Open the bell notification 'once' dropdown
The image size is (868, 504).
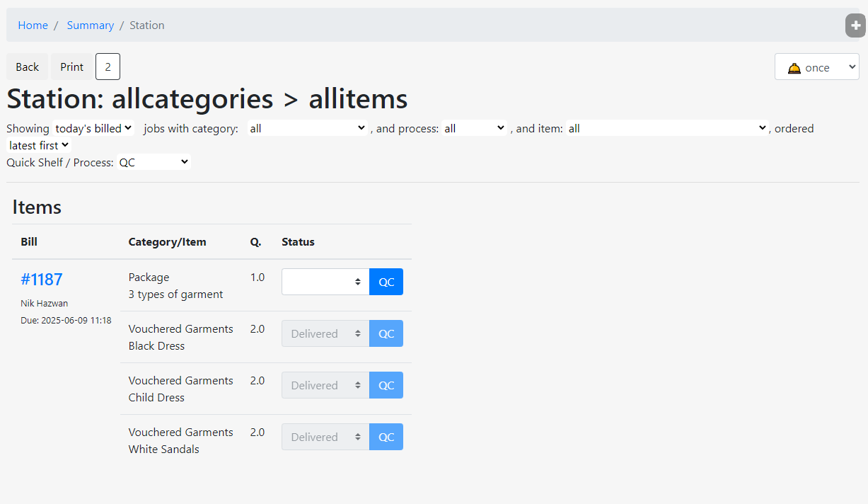click(816, 67)
